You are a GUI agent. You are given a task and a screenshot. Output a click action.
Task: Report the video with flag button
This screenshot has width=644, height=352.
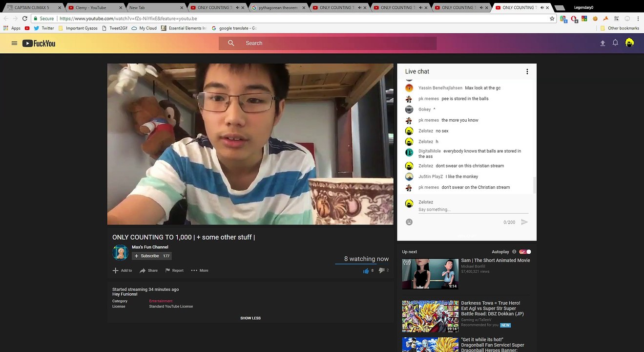tap(174, 270)
